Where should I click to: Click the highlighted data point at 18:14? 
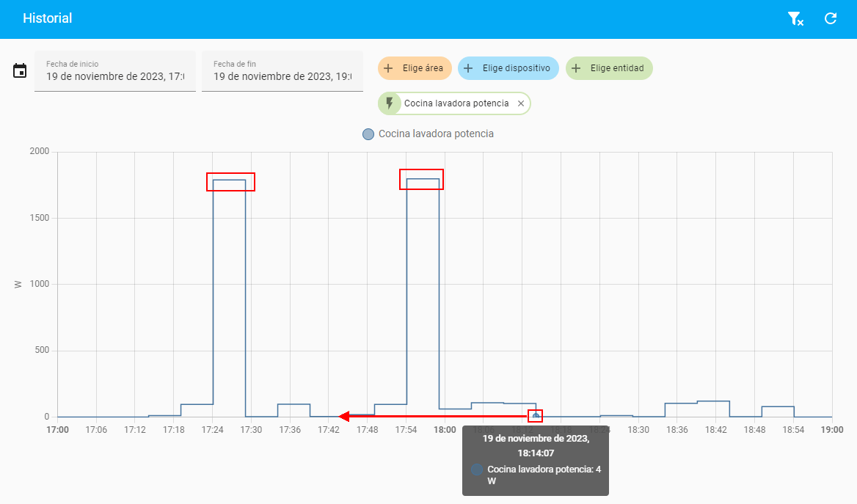click(536, 416)
